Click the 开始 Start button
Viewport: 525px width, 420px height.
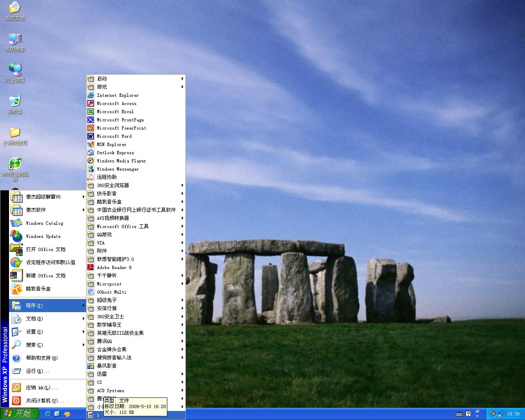point(20,414)
